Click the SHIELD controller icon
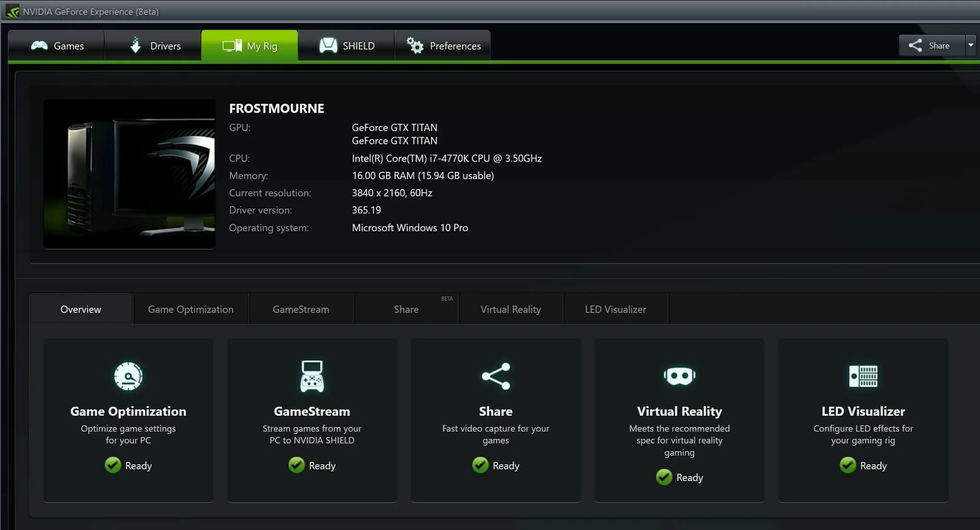The image size is (980, 530). [x=328, y=45]
